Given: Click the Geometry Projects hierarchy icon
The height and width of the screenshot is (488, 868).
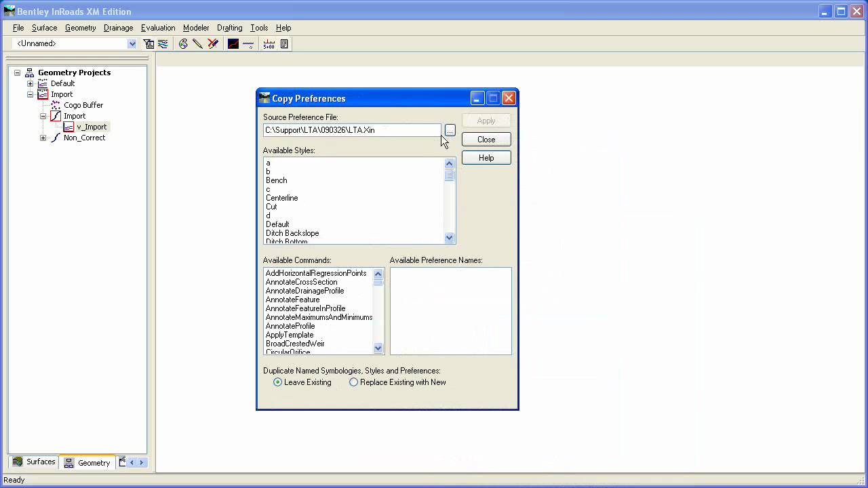Looking at the screenshot, I should coord(30,73).
